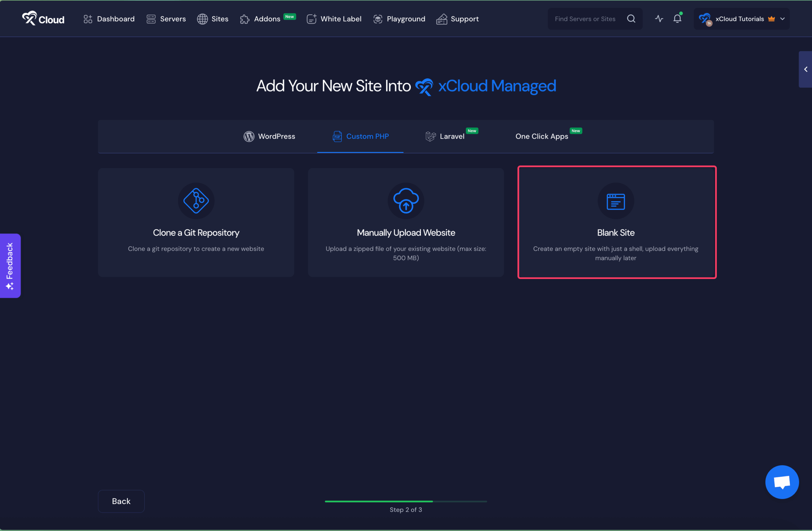The width and height of the screenshot is (812, 531).
Task: Open the notifications bell
Action: [677, 19]
